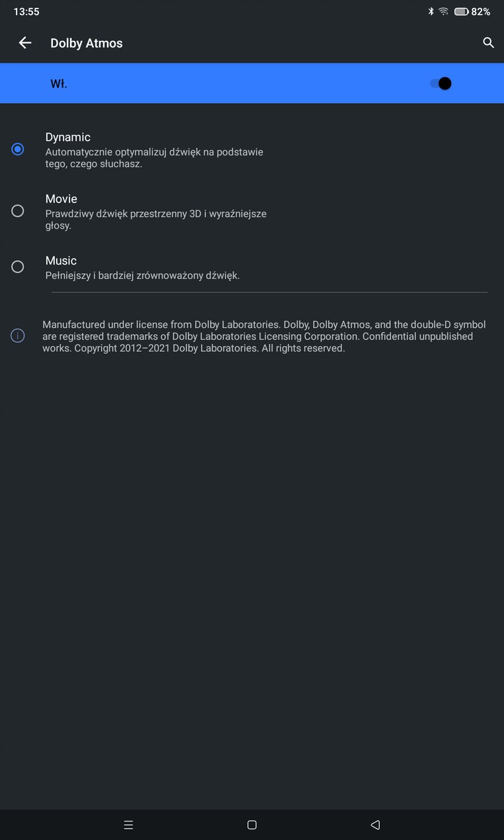Select the Dynamic radio button

(18, 149)
